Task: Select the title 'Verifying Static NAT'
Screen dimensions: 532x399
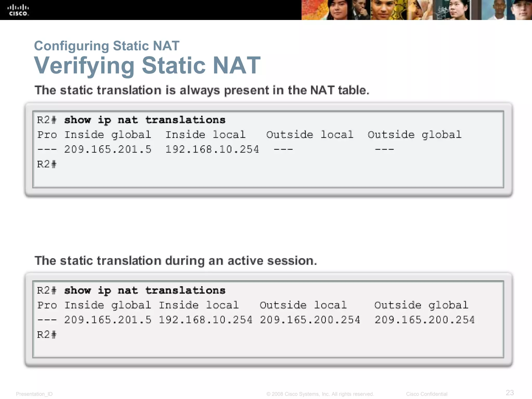Action: [x=147, y=65]
